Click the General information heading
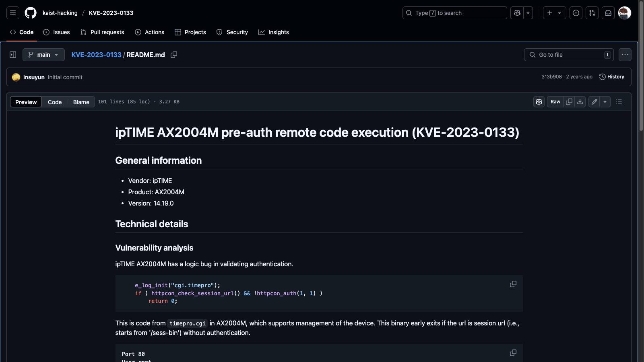 tap(159, 160)
